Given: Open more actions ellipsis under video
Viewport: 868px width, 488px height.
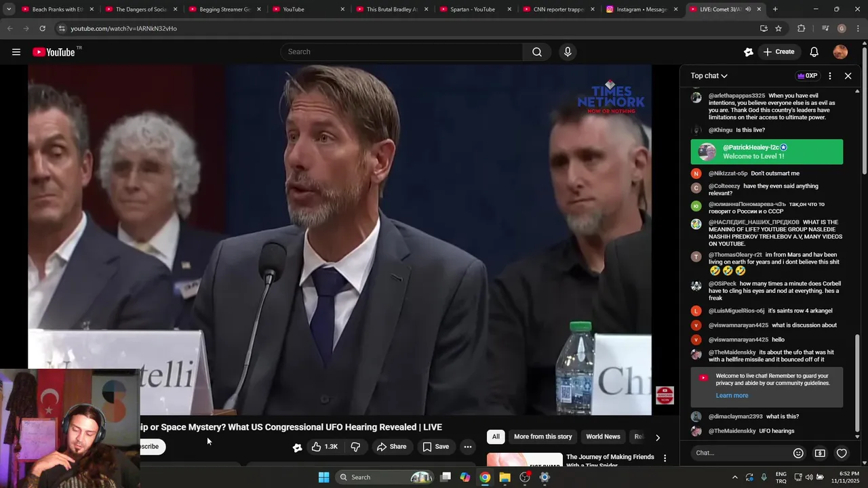Looking at the screenshot, I should (x=467, y=447).
